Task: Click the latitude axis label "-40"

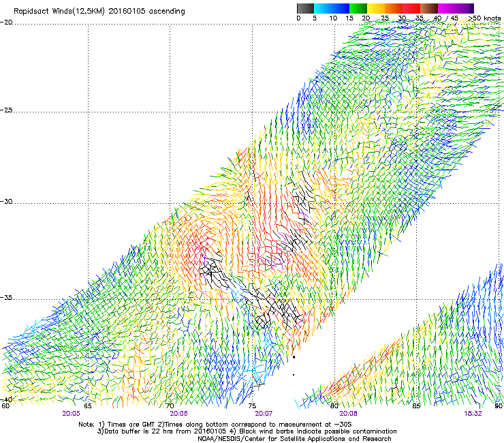Action: [6, 399]
